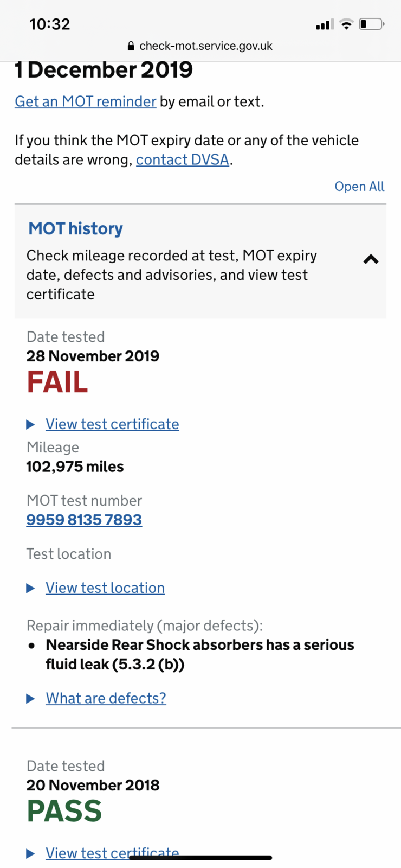Image resolution: width=401 pixels, height=868 pixels.
Task: Tap the FAIL result text
Action: (x=57, y=382)
